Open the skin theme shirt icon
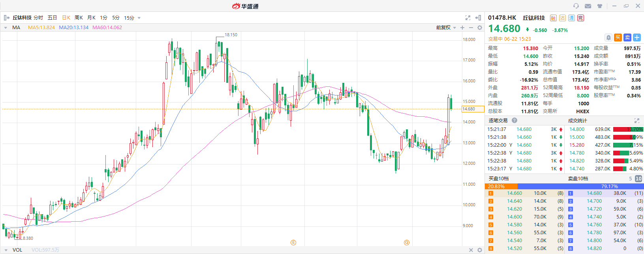644x254 pixels. [600, 6]
